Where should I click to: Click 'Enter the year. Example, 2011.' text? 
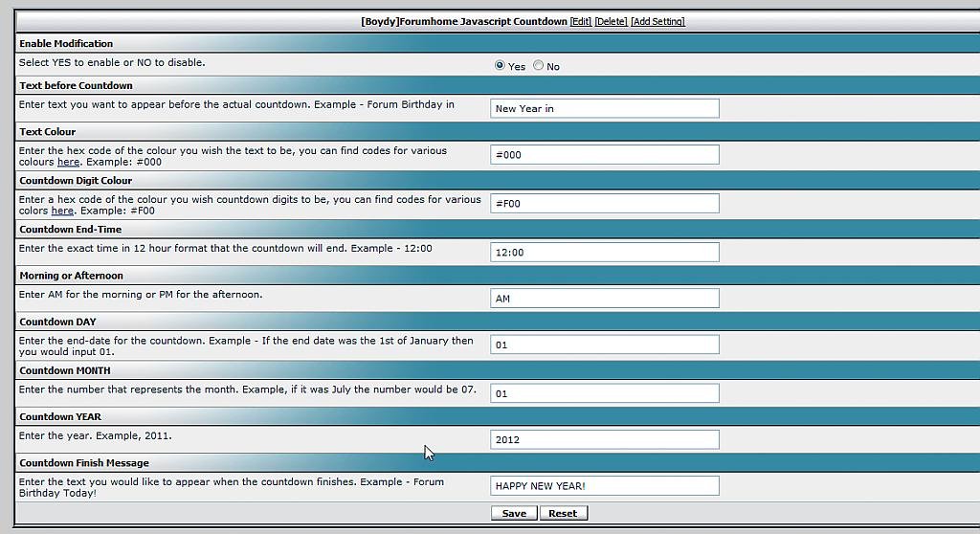pos(95,435)
